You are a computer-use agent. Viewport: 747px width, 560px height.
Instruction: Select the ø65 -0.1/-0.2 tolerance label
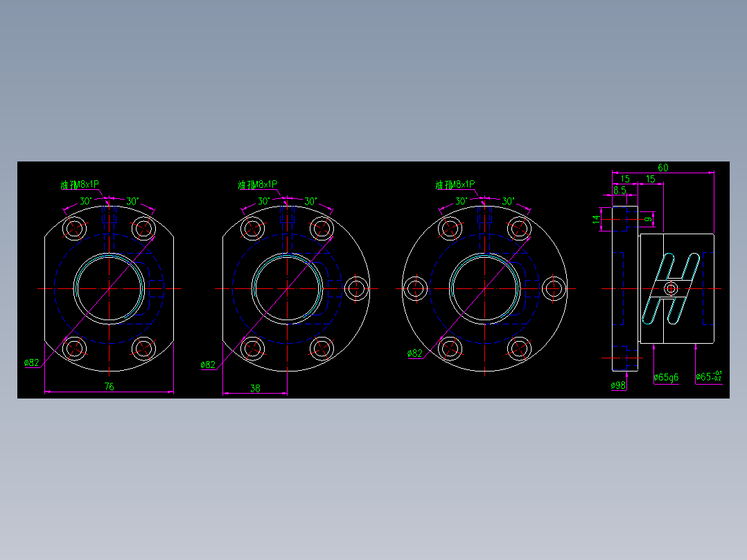pyautogui.click(x=708, y=376)
